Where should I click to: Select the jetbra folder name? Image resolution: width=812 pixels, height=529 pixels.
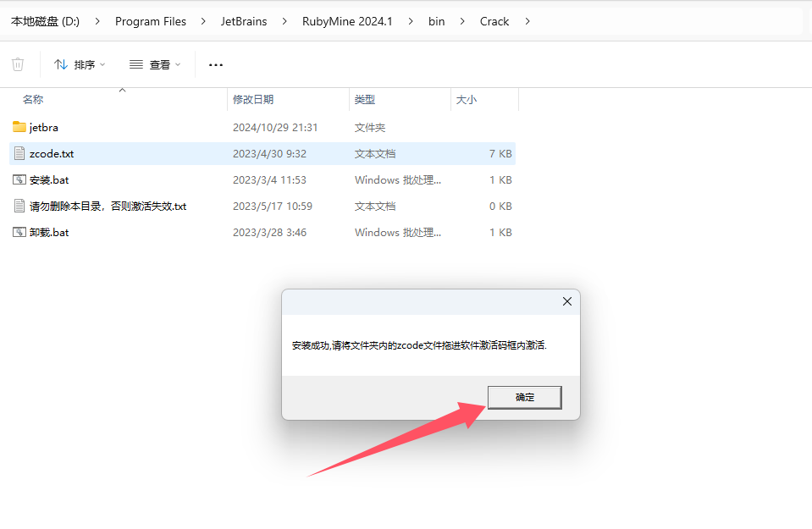coord(43,127)
